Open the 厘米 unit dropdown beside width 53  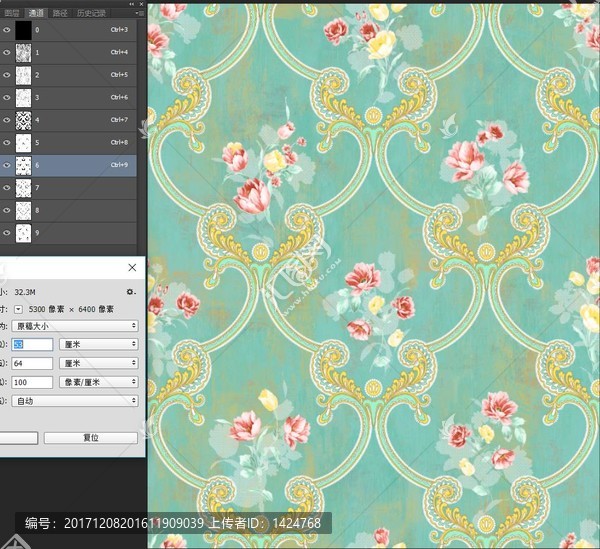pyautogui.click(x=99, y=344)
